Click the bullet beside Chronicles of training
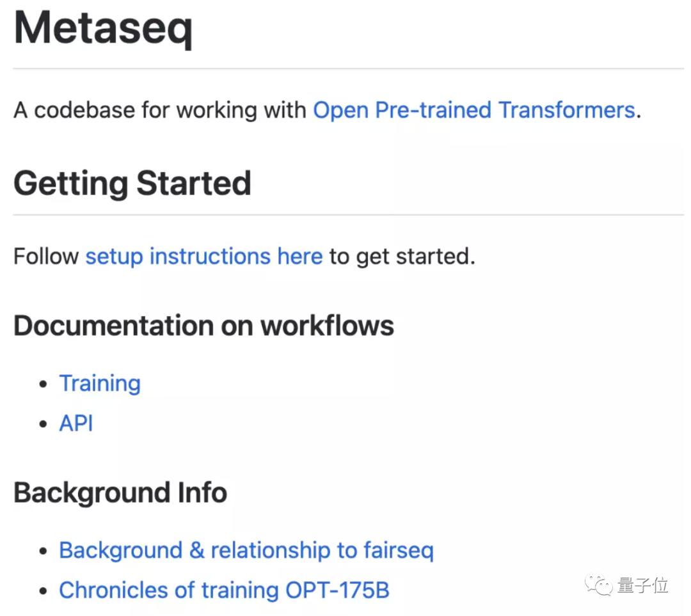The image size is (691, 616). 43,591
